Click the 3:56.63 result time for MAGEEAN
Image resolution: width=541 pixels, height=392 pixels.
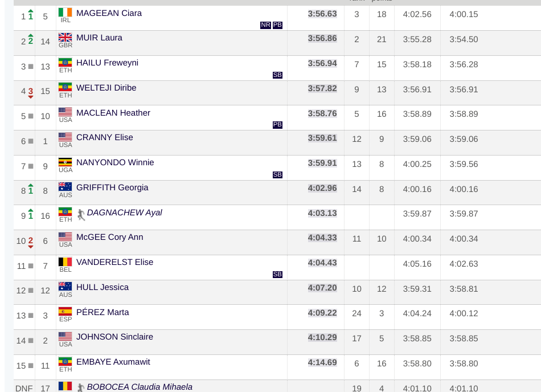click(322, 13)
